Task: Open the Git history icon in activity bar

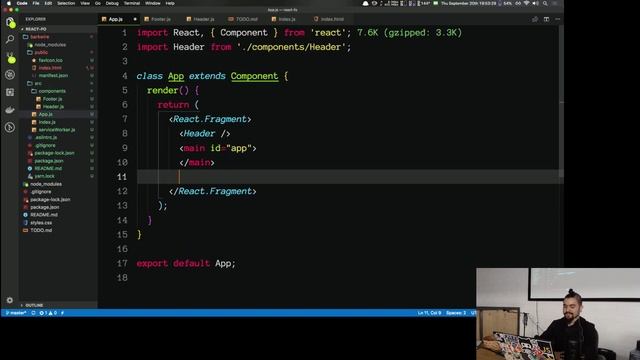Action: [x=10, y=127]
